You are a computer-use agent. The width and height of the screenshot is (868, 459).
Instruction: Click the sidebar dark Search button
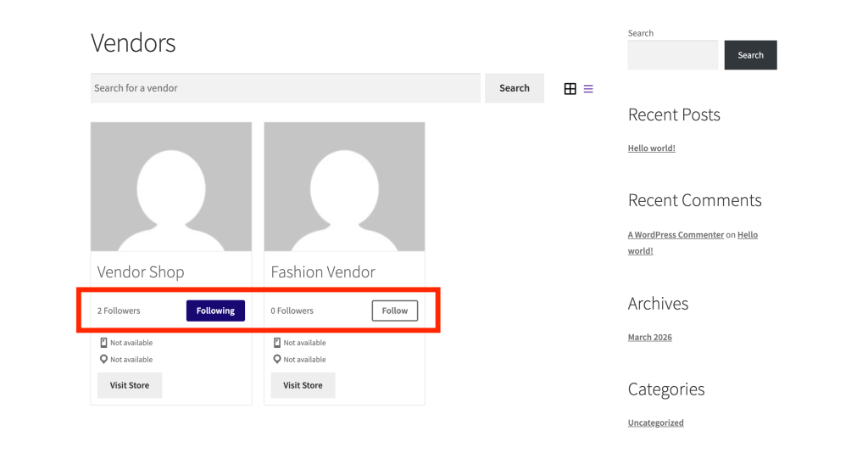click(750, 55)
